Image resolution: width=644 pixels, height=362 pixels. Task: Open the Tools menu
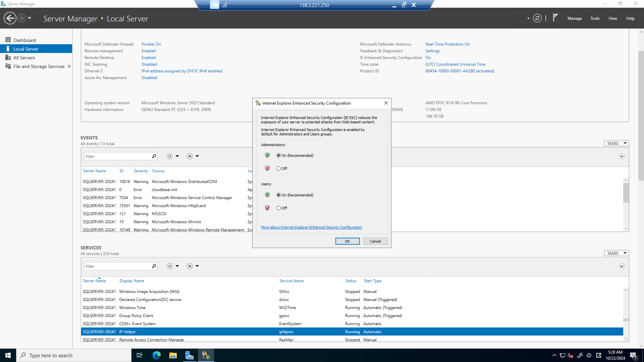[x=595, y=18]
